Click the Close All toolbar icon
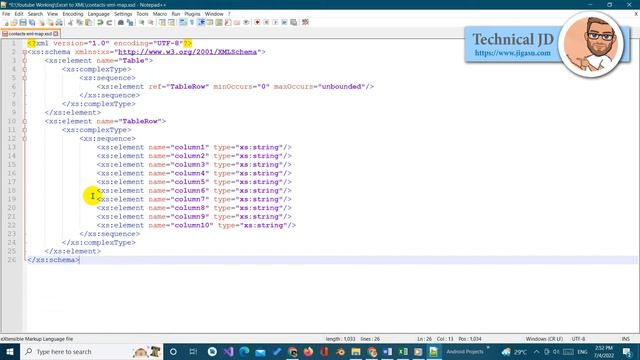Screen dimensions: 640x360 coord(50,22)
